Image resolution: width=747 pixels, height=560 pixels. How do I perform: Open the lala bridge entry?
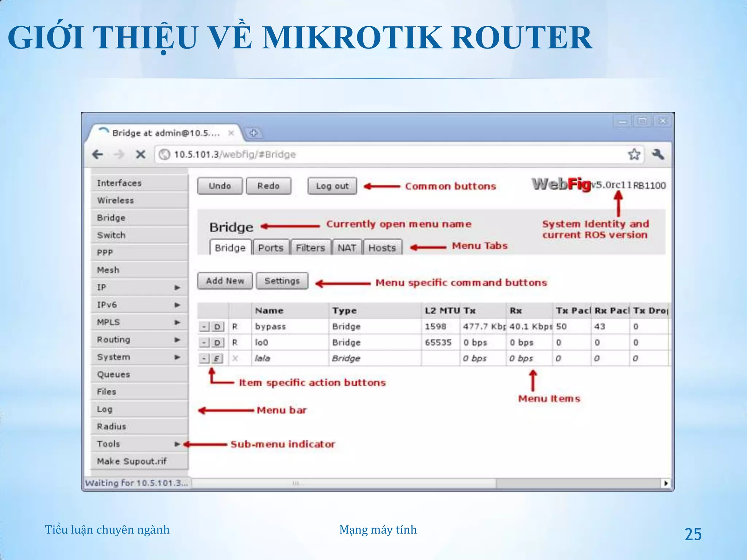click(x=263, y=359)
